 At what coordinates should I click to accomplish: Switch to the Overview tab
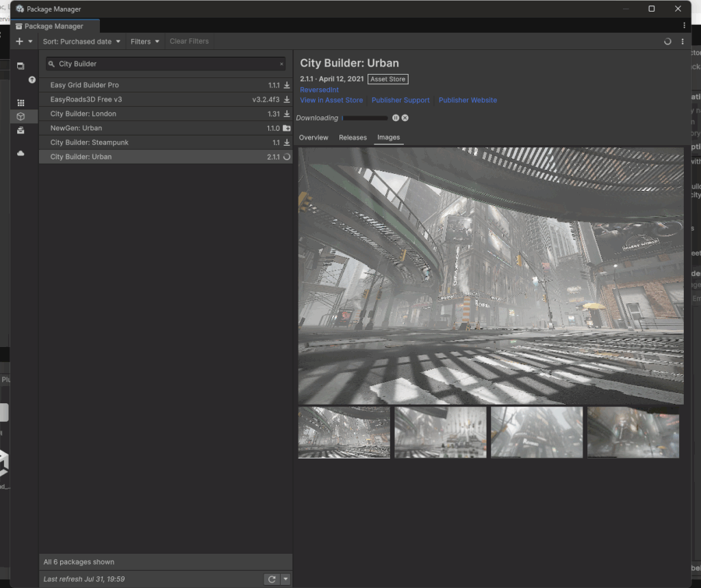pos(314,138)
